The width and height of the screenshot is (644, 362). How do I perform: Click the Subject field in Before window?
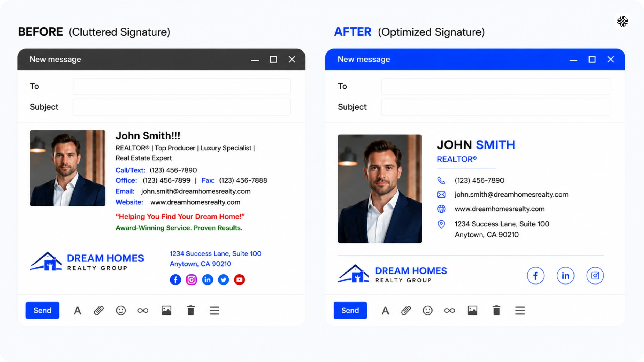pyautogui.click(x=182, y=107)
